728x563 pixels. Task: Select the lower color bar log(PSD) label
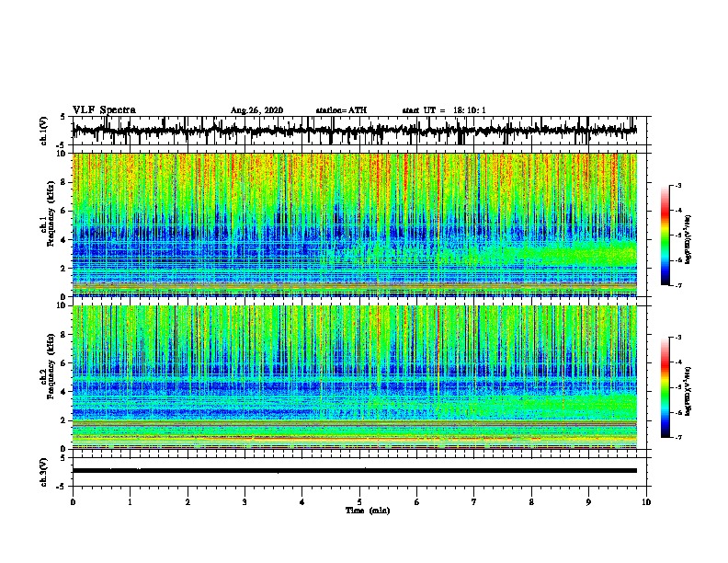pyautogui.click(x=688, y=391)
